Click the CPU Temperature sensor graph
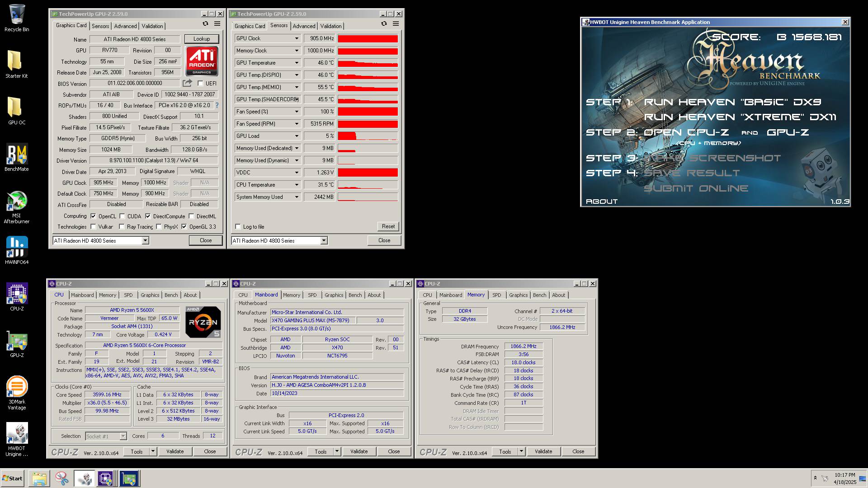 [368, 185]
